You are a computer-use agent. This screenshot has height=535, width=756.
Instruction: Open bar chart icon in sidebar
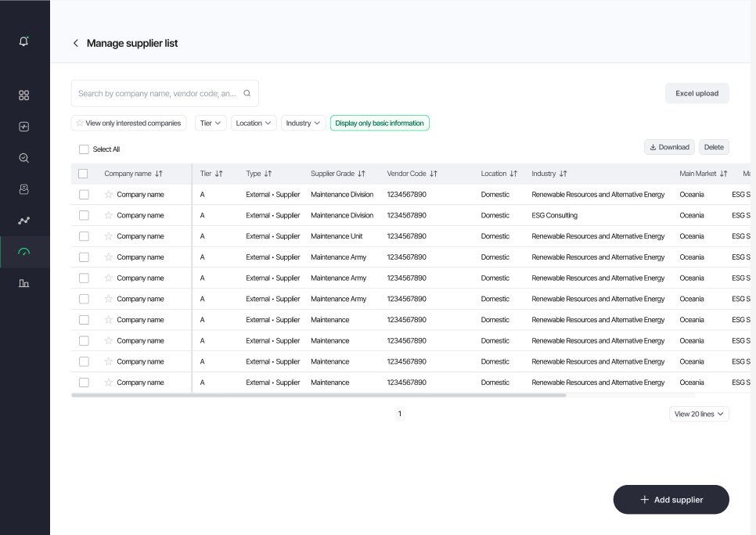tap(23, 283)
